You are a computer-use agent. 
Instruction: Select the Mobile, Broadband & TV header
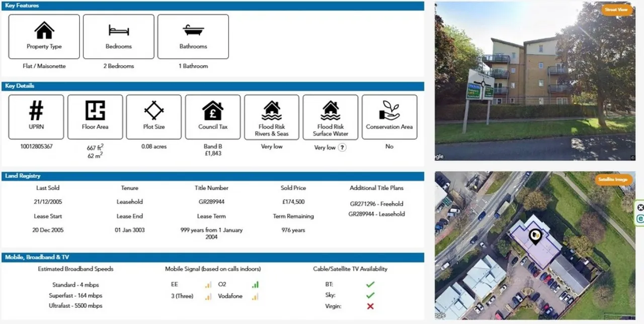pos(212,257)
